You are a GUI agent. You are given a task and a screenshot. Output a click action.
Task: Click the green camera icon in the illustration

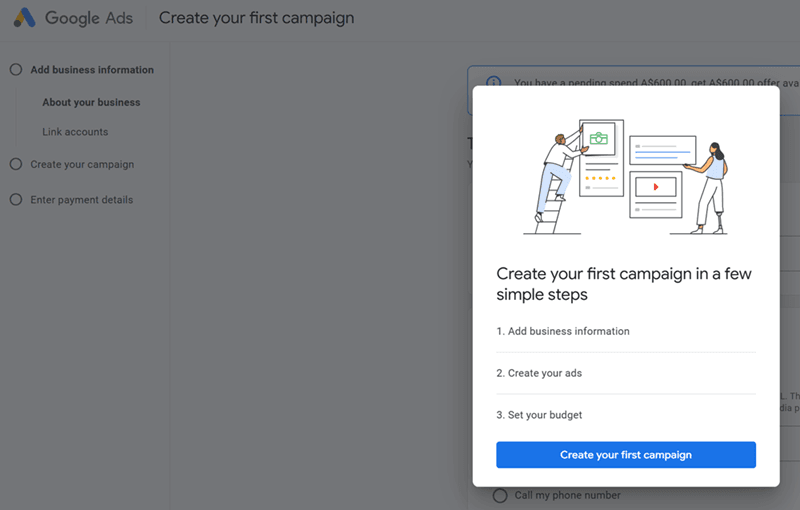599,139
